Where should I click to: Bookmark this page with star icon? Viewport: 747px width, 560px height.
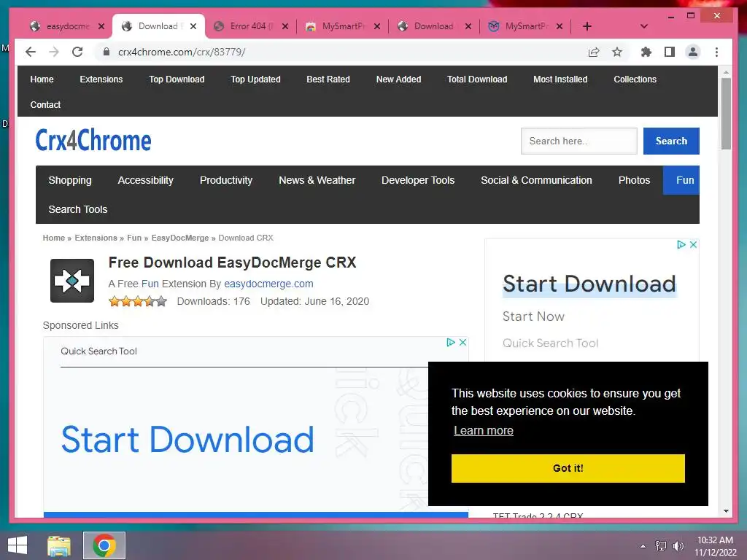point(617,52)
